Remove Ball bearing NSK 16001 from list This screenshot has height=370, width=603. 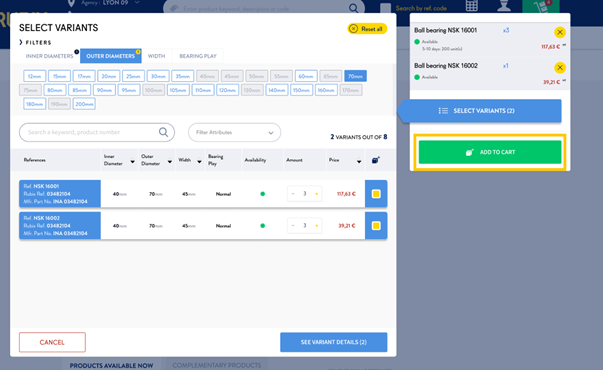click(560, 32)
